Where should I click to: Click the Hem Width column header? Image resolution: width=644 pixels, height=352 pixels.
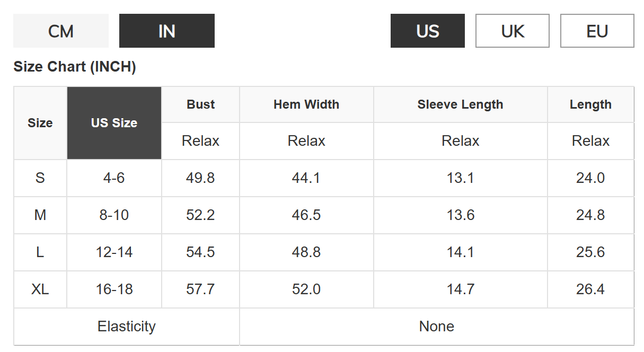coord(306,104)
